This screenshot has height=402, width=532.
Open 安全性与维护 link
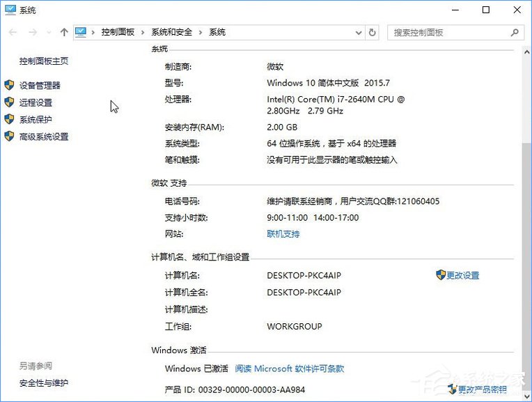point(44,383)
